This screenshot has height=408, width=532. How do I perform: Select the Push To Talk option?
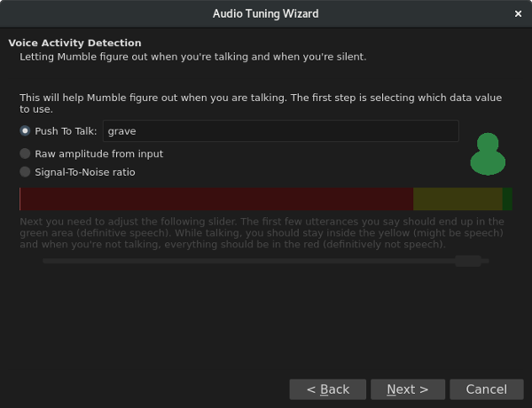pyautogui.click(x=26, y=131)
